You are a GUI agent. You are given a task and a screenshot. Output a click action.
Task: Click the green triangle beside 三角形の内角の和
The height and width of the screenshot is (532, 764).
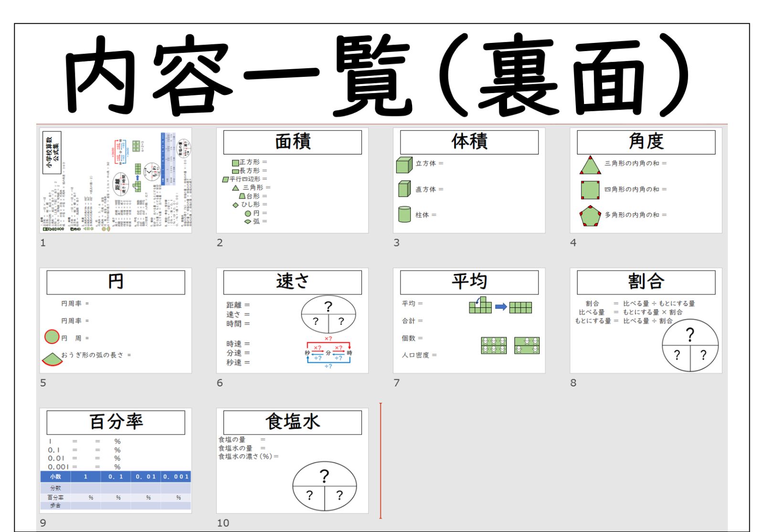pos(590,165)
